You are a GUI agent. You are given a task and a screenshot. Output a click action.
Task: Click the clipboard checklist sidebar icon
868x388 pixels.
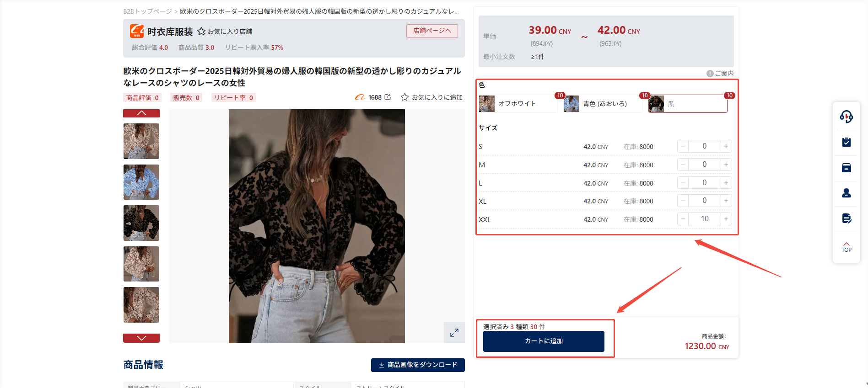click(x=846, y=142)
